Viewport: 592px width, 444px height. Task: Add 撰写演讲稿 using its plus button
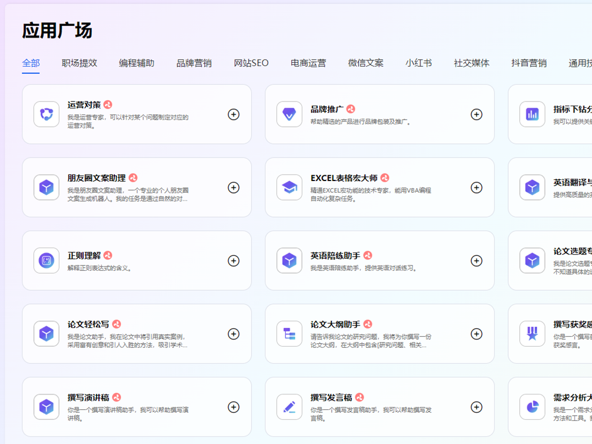[234, 407]
